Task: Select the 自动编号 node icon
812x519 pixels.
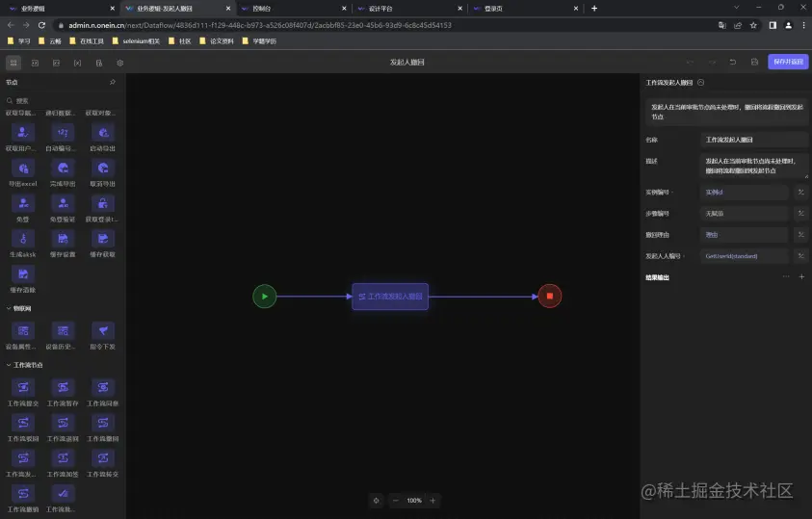Action: (x=63, y=133)
